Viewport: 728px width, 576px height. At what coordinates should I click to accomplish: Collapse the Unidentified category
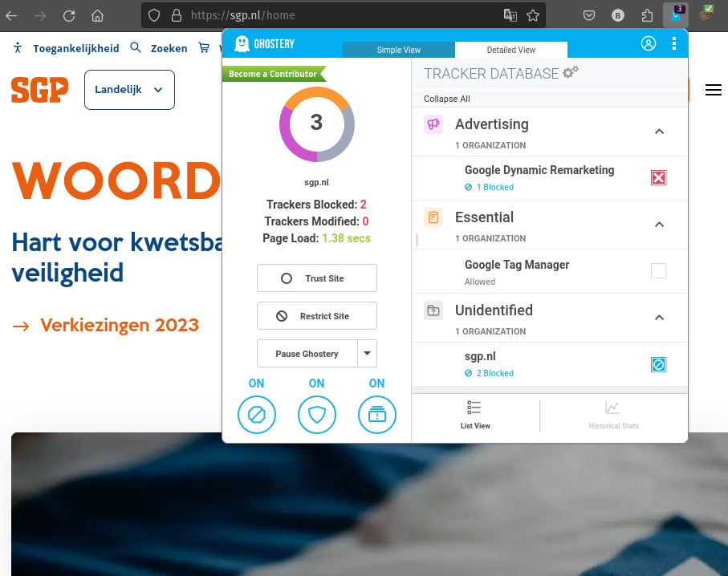pos(659,318)
